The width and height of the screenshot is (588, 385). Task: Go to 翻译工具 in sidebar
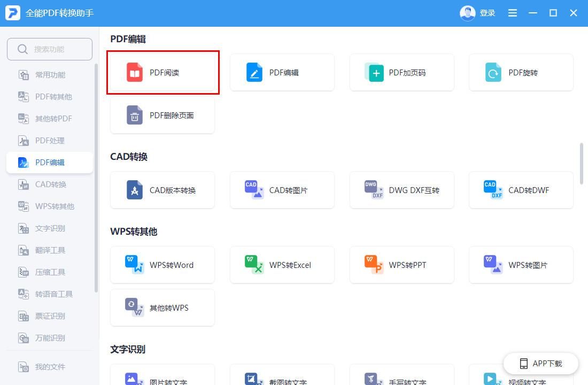(x=50, y=250)
